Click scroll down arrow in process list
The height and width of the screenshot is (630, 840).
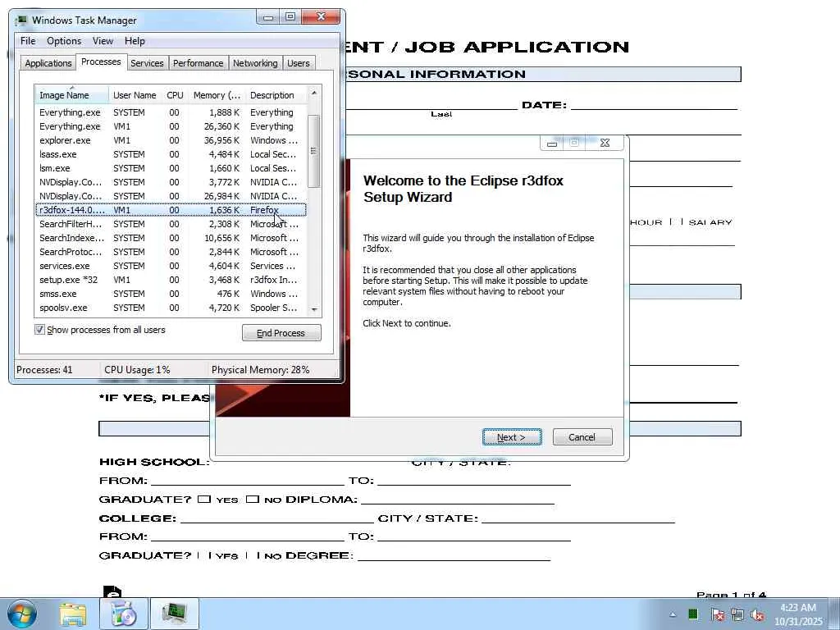coord(314,309)
